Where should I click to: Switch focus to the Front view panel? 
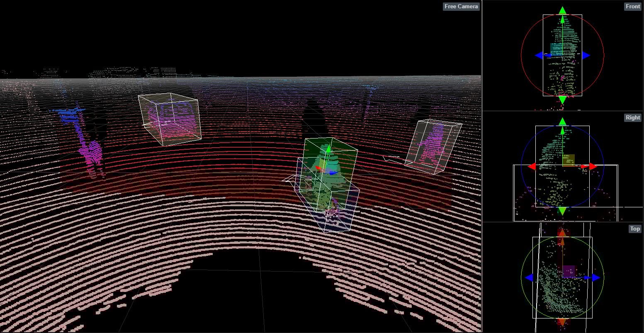coord(632,6)
